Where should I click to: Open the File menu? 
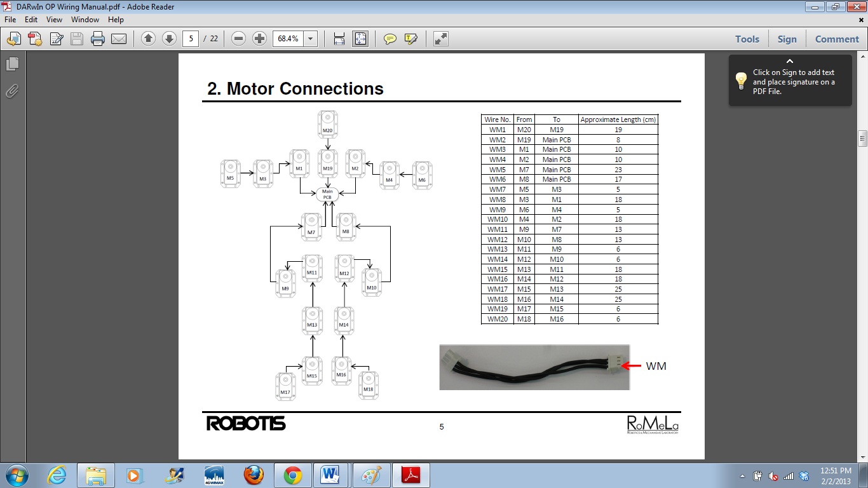tap(10, 20)
